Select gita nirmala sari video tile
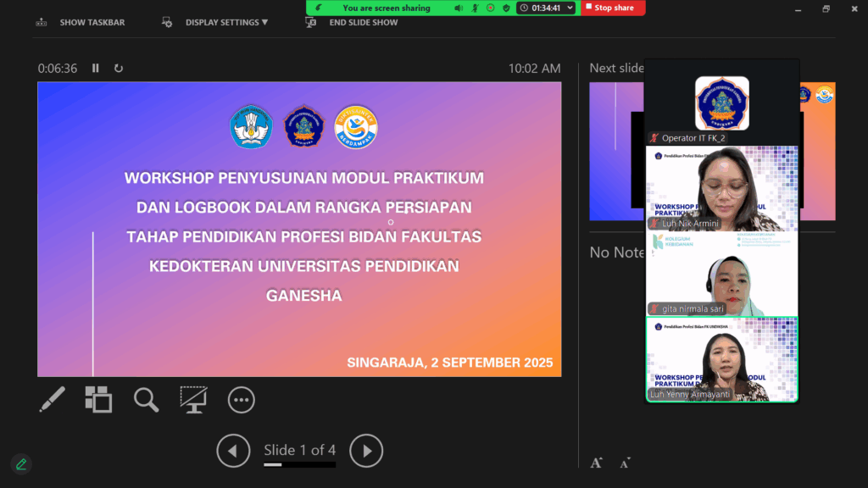Screen dimensions: 868x488 (x=722, y=274)
